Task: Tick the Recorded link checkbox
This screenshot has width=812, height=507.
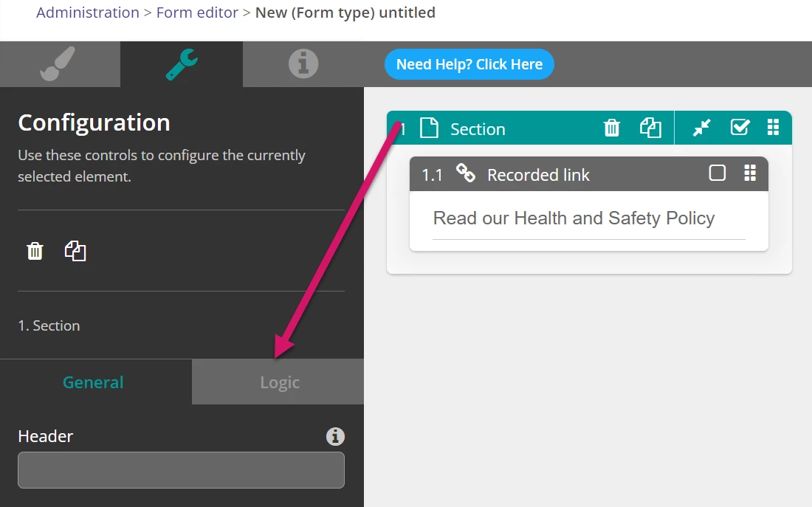Action: [x=718, y=173]
